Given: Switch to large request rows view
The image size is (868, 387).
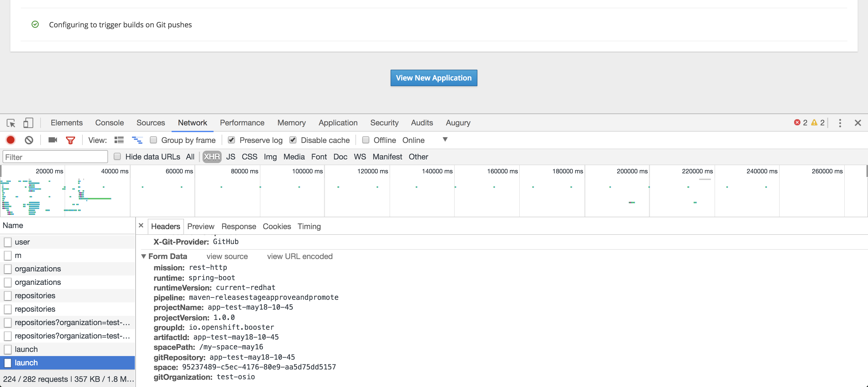Looking at the screenshot, I should coord(119,140).
